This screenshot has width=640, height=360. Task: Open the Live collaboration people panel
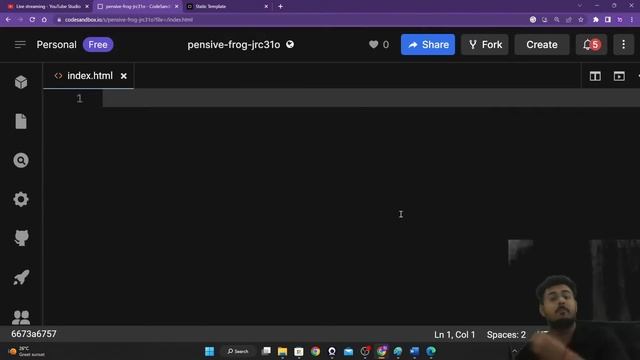(21, 317)
